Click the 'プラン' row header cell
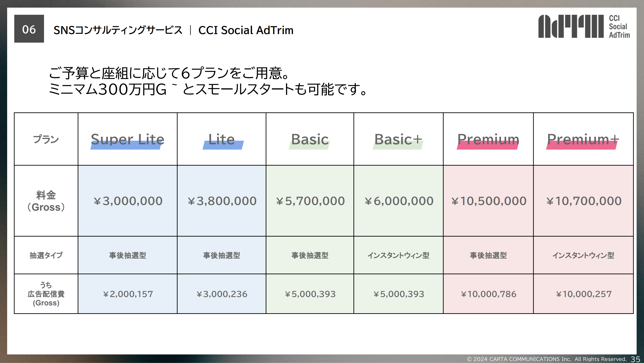This screenshot has width=644, height=363. [46, 139]
